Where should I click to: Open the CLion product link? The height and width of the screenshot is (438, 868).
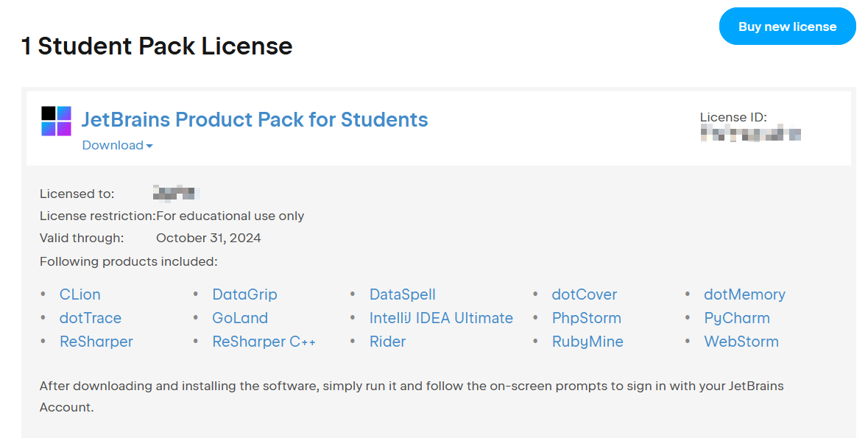(80, 294)
